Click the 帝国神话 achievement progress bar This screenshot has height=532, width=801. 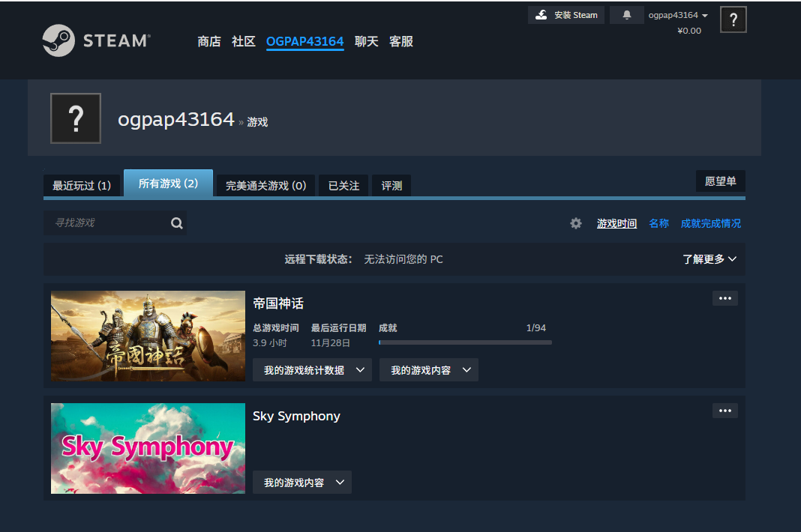click(465, 342)
